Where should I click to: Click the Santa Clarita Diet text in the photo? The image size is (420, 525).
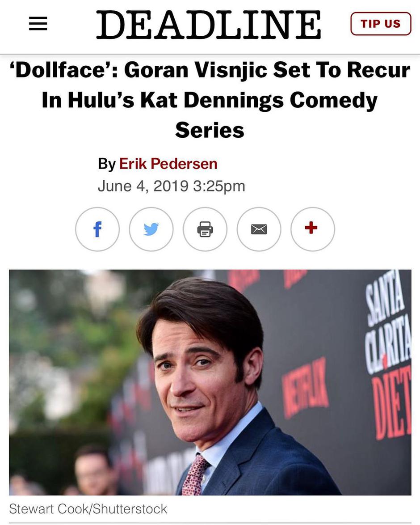coord(388,355)
